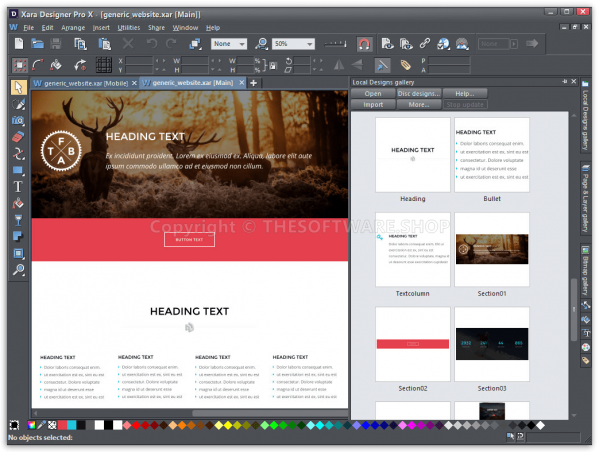Viewport: 599px width, 452px height.
Task: Select the Section03 dark design thumbnail
Action: tap(492, 344)
